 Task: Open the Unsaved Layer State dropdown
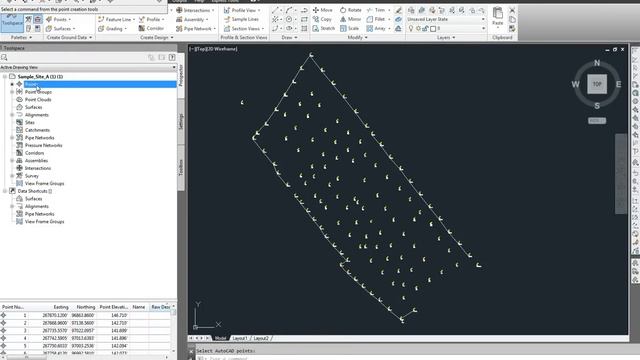[x=446, y=19]
